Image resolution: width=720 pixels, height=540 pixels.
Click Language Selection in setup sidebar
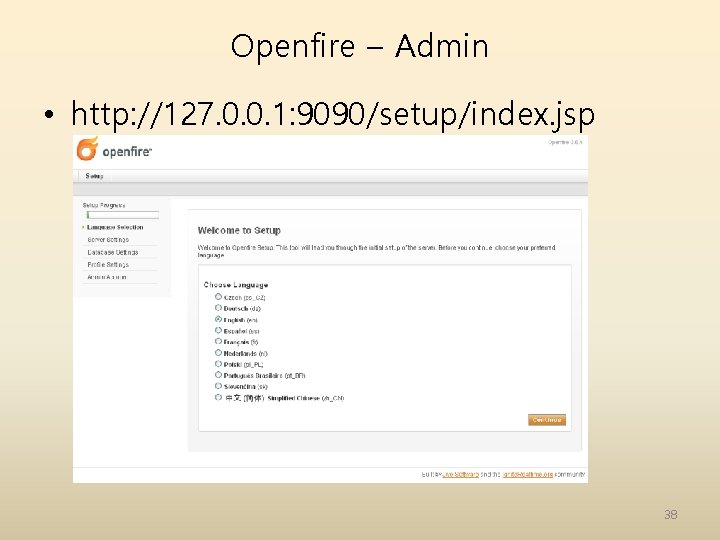[x=115, y=227]
